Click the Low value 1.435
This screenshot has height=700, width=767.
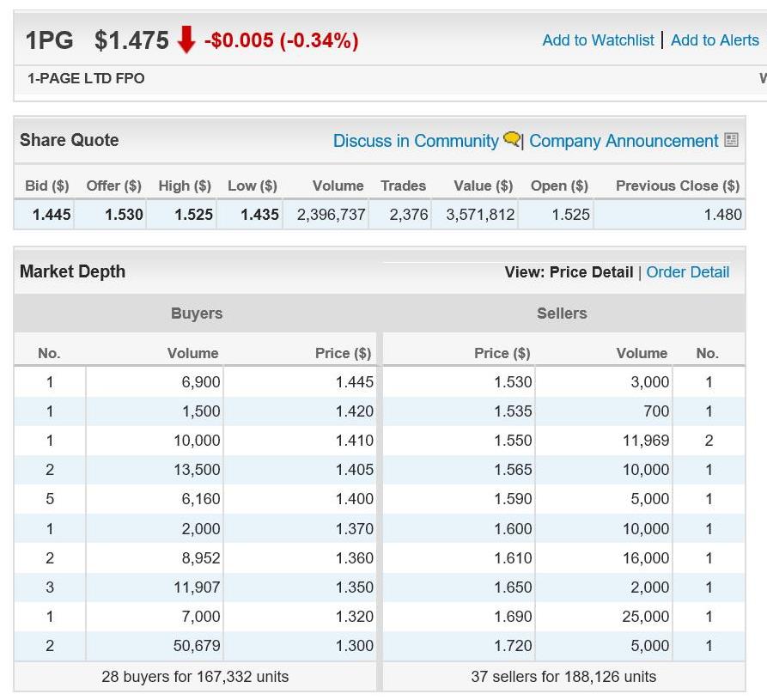[x=259, y=214]
